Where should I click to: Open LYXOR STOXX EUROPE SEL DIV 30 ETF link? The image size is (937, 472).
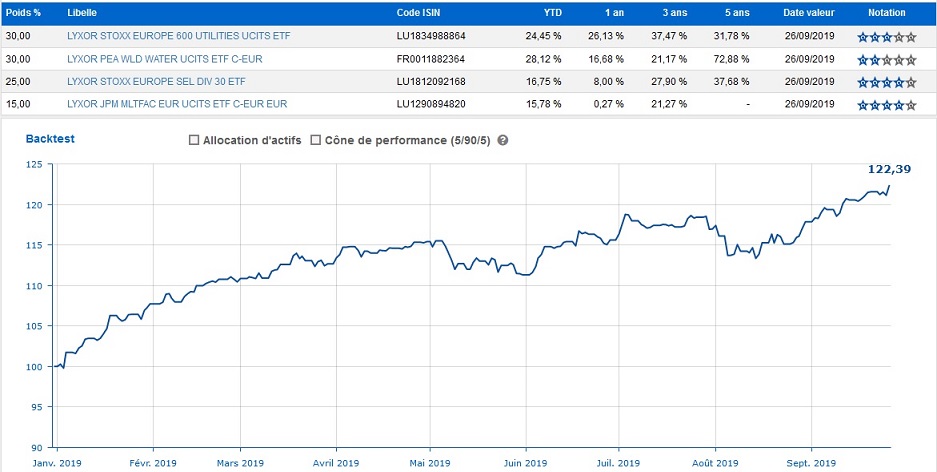pos(156,81)
